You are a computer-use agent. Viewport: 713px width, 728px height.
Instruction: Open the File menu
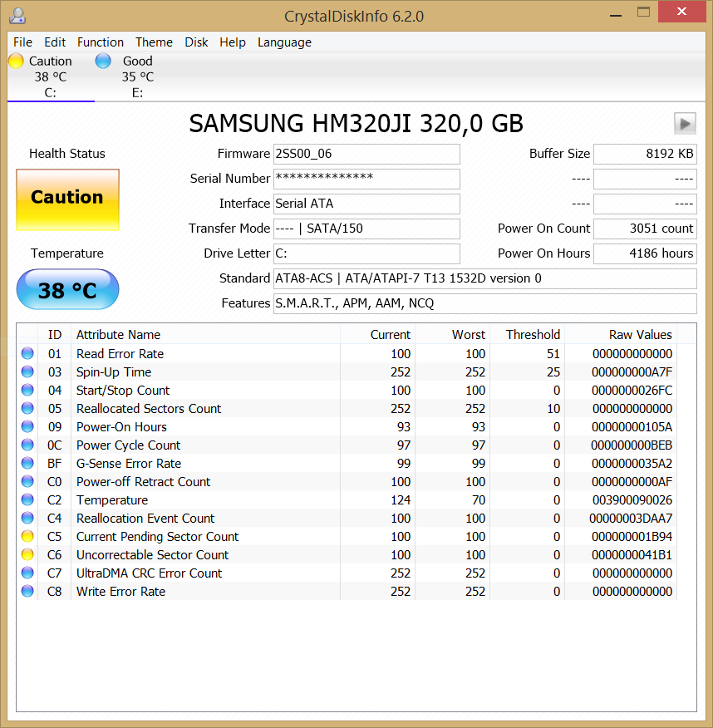(x=22, y=42)
